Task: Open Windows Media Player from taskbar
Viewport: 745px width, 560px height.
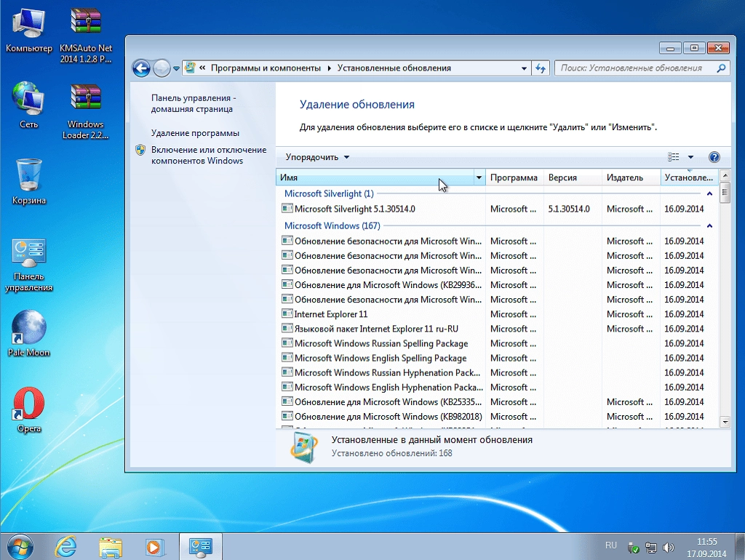Action: (x=154, y=547)
